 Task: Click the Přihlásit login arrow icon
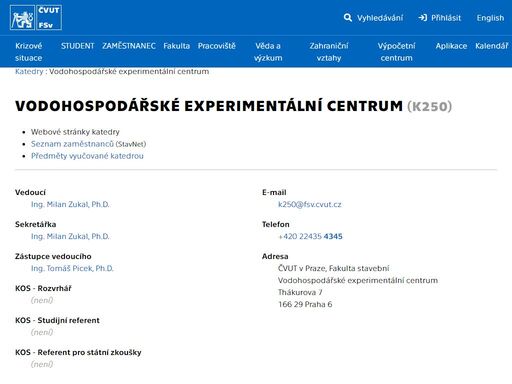coord(423,17)
